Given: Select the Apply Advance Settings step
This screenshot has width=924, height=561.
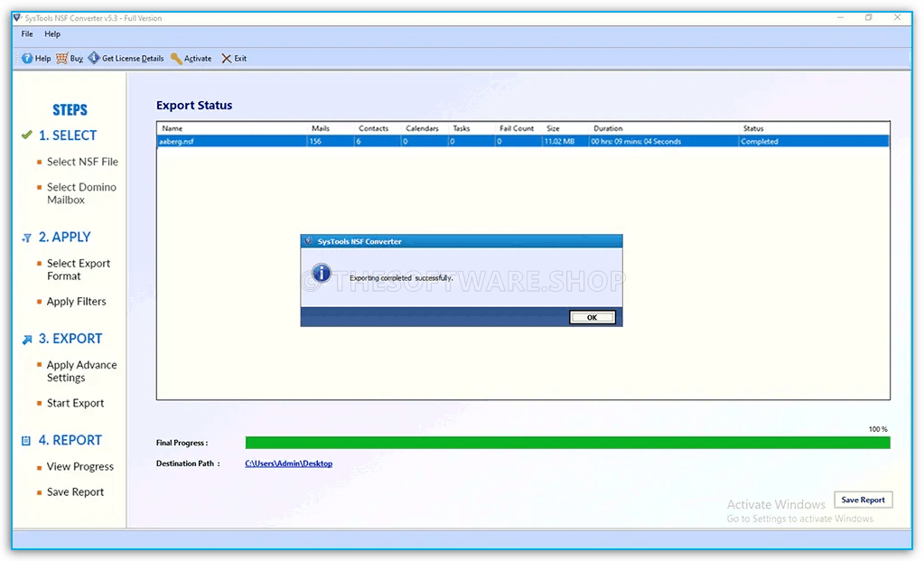Looking at the screenshot, I should coord(82,371).
